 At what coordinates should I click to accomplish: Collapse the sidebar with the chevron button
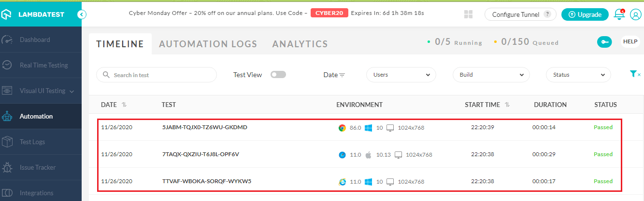82,14
